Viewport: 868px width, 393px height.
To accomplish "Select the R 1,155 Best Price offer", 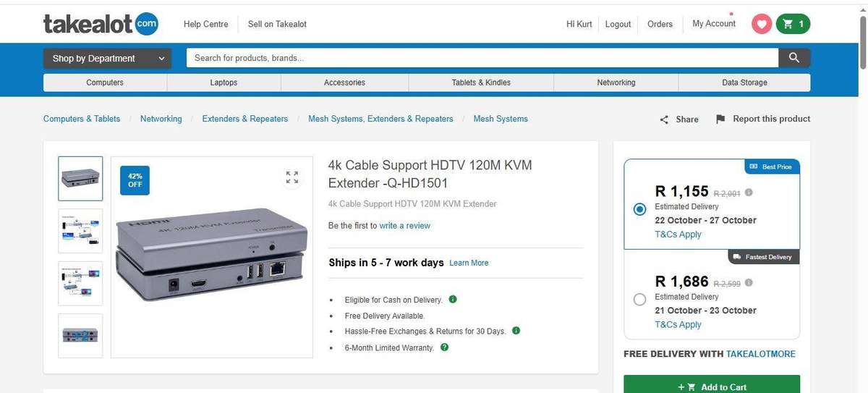I will click(639, 209).
